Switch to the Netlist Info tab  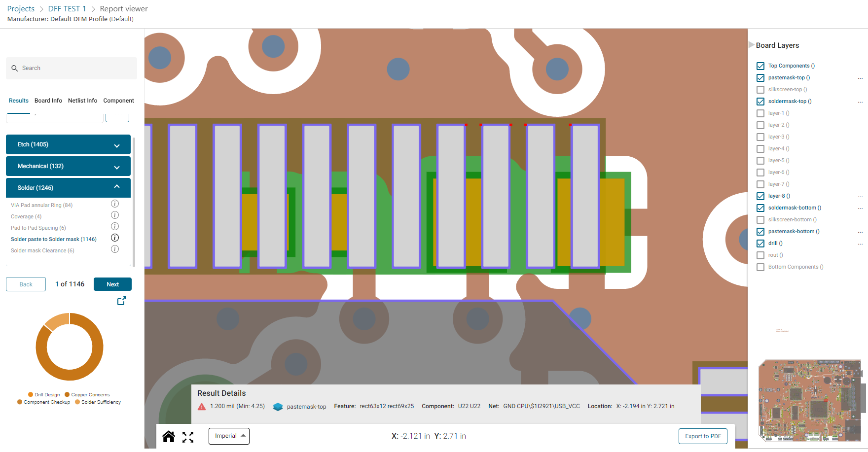[x=82, y=101]
